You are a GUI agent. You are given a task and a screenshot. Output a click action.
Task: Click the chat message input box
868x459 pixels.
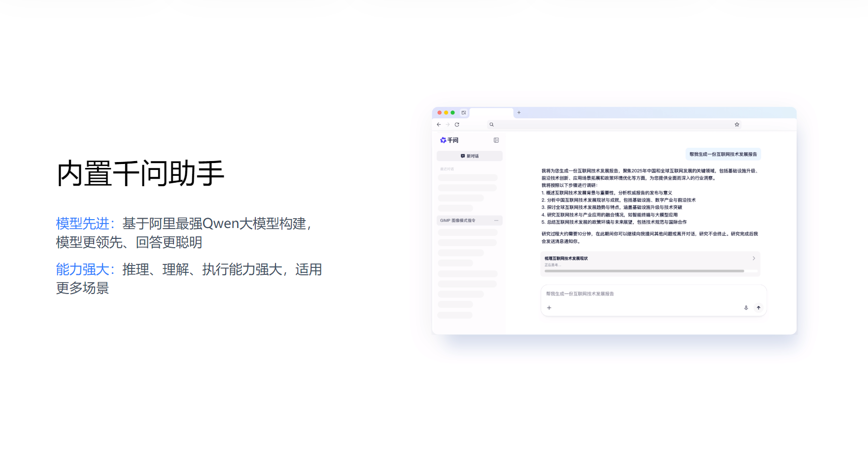tap(641, 294)
